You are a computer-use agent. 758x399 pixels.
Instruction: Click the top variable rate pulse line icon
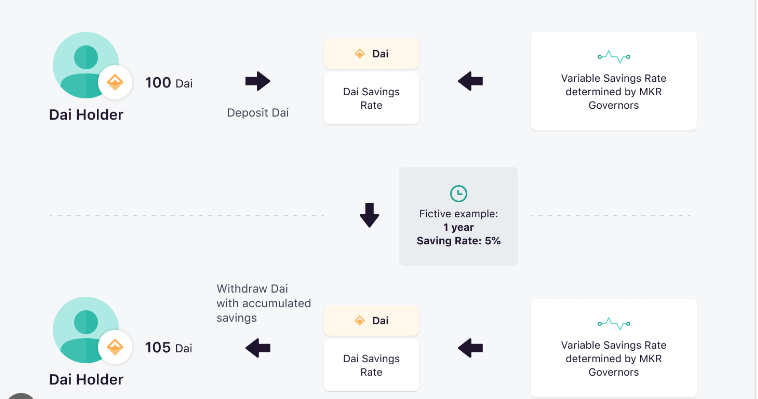613,57
